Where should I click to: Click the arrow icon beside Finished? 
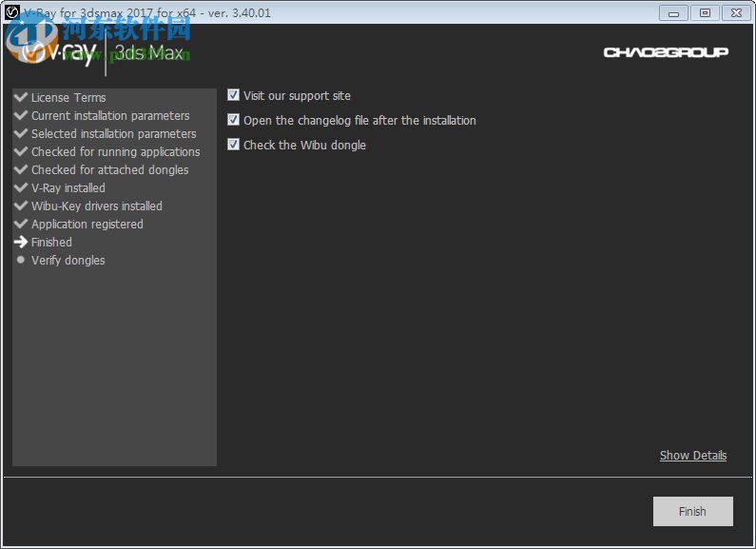(21, 242)
